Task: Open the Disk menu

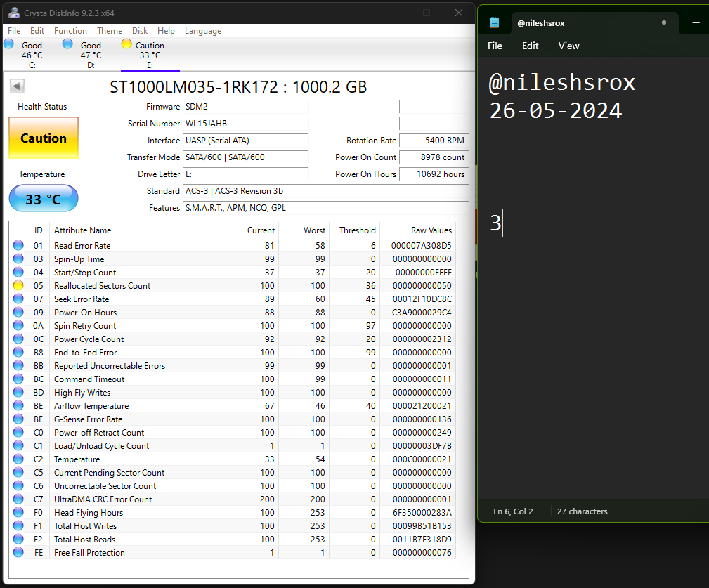Action: (x=140, y=31)
